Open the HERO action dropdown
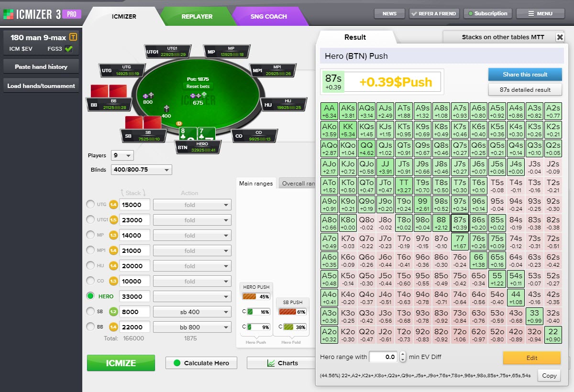The image size is (574, 392). (x=192, y=296)
